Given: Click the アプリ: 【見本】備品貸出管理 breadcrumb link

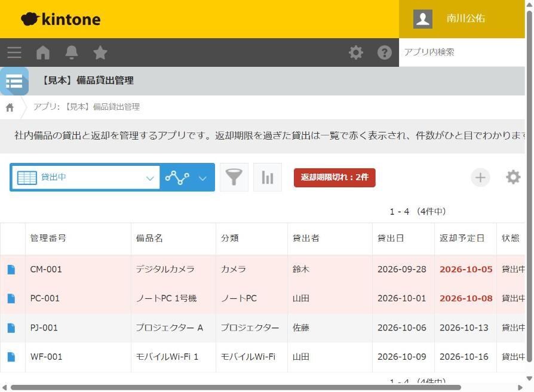Looking at the screenshot, I should 87,107.
